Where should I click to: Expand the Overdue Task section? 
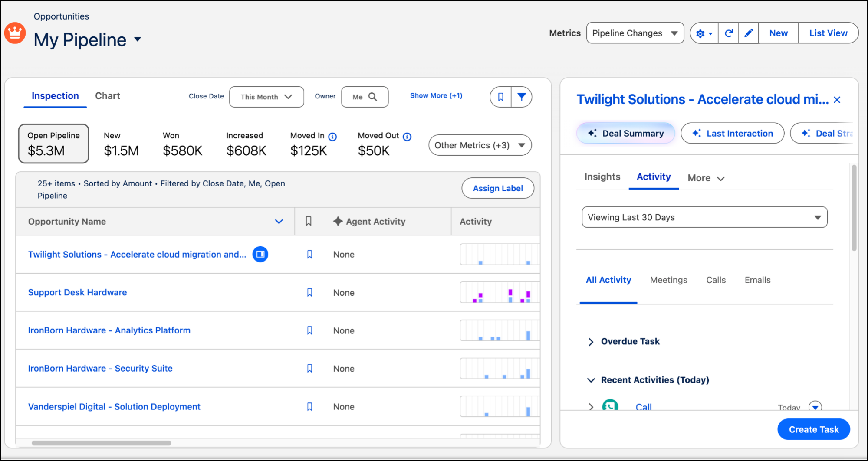click(x=591, y=342)
